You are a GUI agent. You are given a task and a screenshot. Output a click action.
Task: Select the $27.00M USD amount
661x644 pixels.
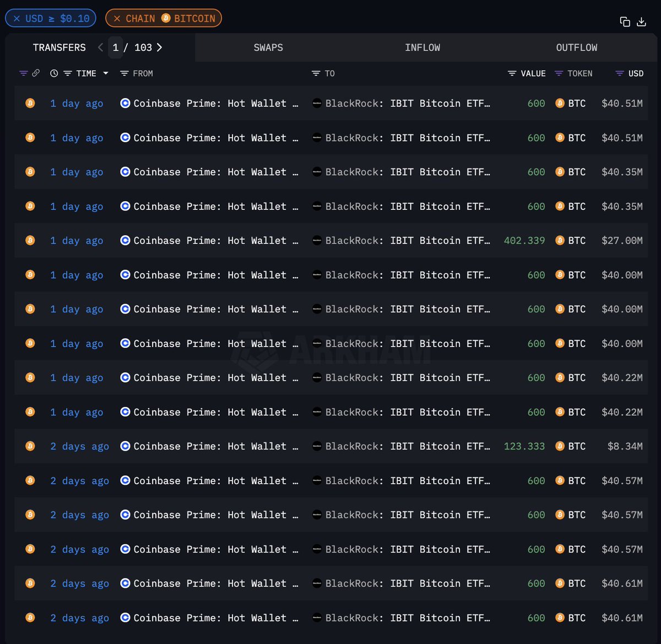pos(622,241)
